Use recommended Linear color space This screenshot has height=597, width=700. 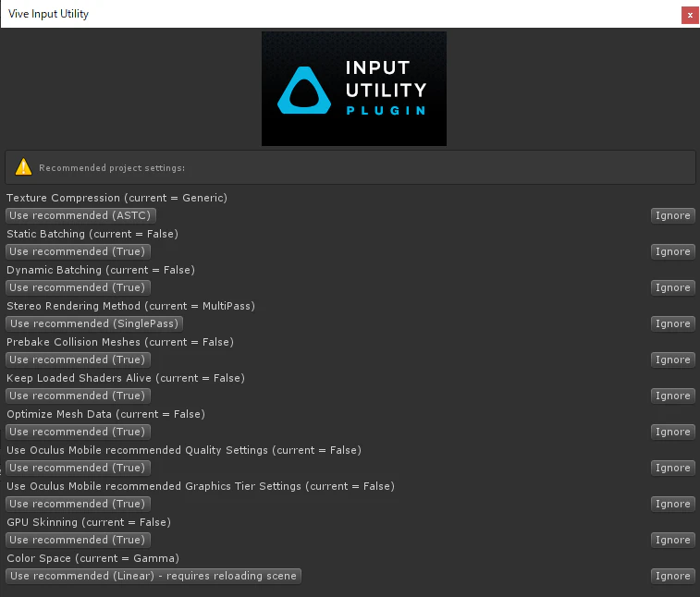pyautogui.click(x=154, y=576)
